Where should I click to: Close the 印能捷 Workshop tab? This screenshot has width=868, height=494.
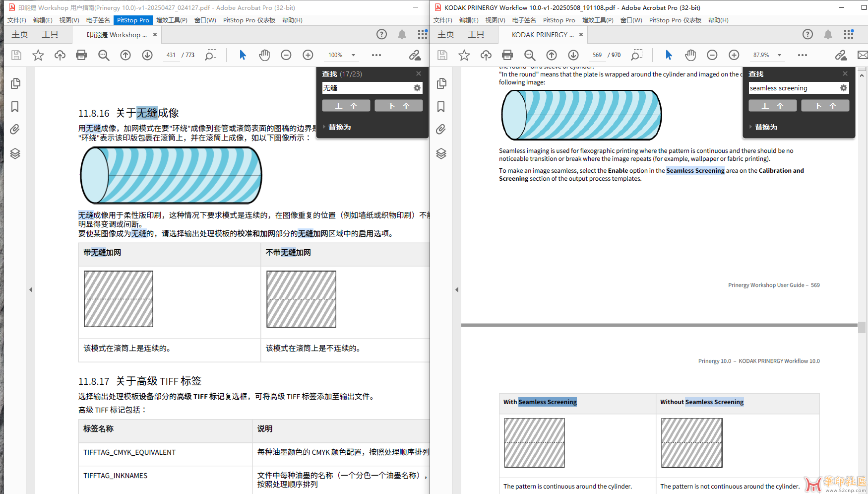pos(155,35)
